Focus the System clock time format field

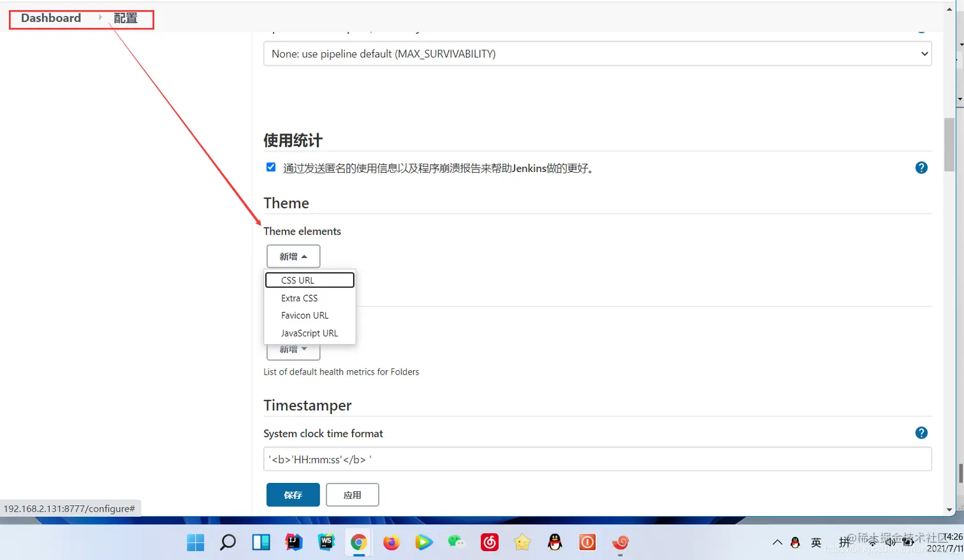(x=597, y=459)
